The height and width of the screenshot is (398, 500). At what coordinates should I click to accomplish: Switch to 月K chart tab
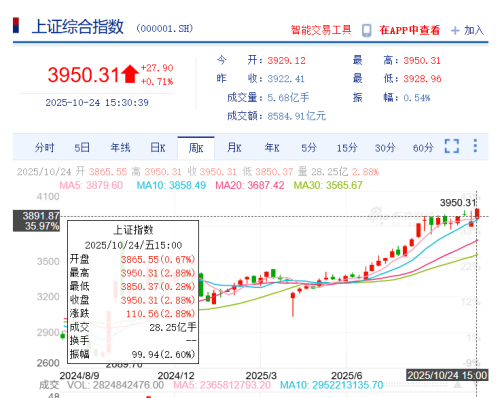click(234, 147)
